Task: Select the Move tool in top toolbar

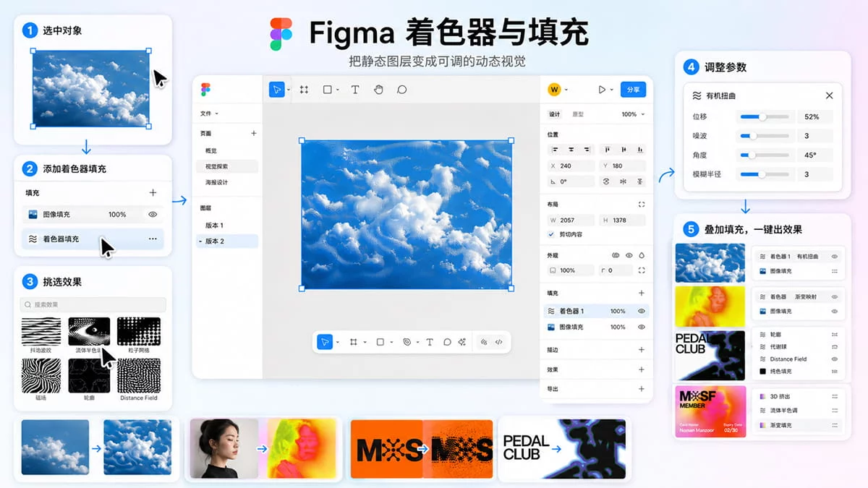Action: tap(276, 90)
